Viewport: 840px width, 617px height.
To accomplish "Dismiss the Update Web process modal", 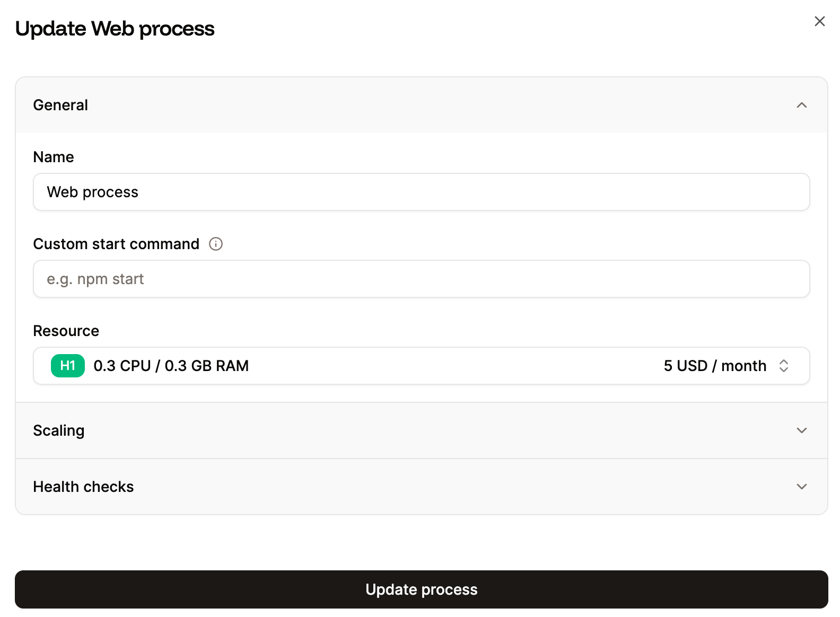I will click(x=819, y=21).
